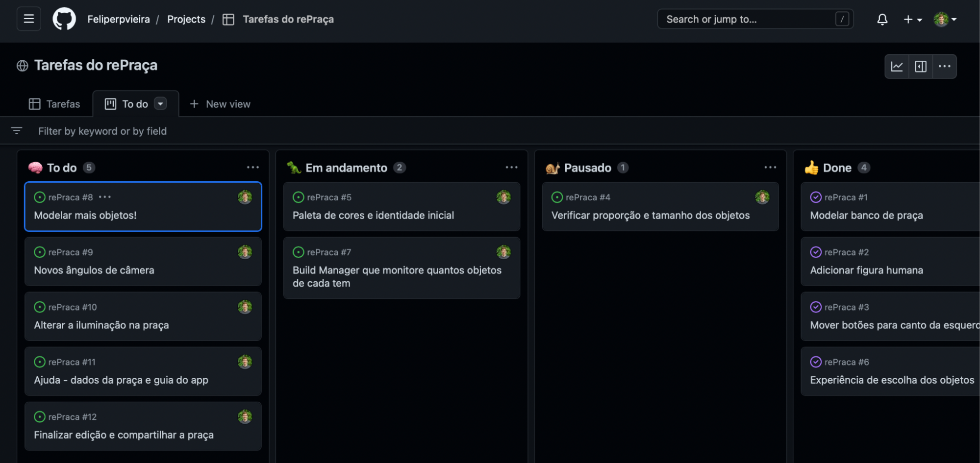980x463 pixels.
Task: Click open issue icon on rePraca #9
Action: coord(40,252)
